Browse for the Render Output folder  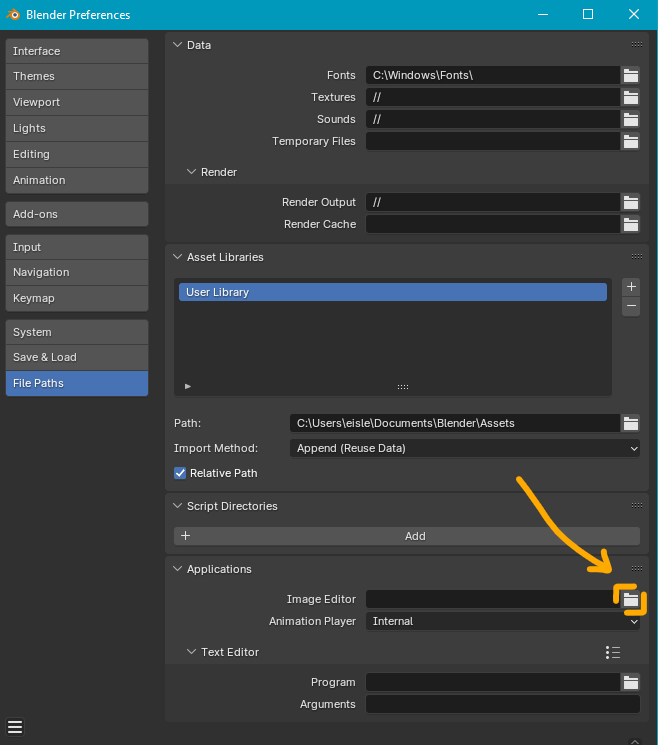pyautogui.click(x=630, y=202)
